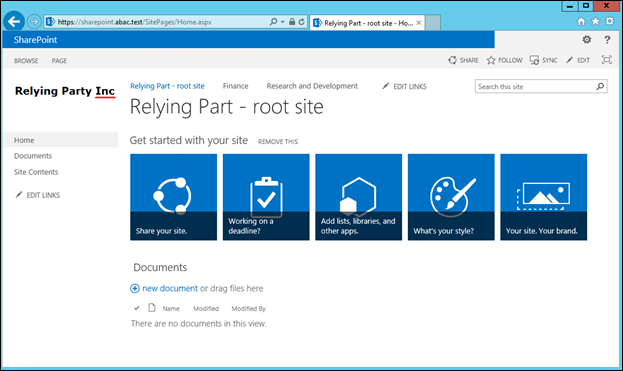Open the help question mark icon
Viewport: 623px width, 371px height.
coord(607,40)
